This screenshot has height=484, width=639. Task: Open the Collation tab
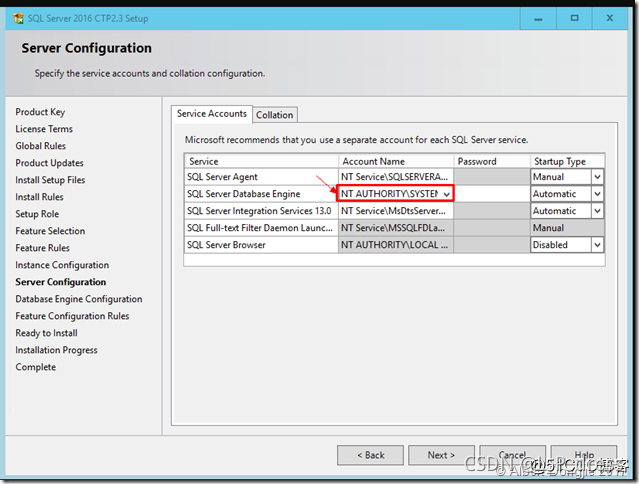pyautogui.click(x=275, y=115)
